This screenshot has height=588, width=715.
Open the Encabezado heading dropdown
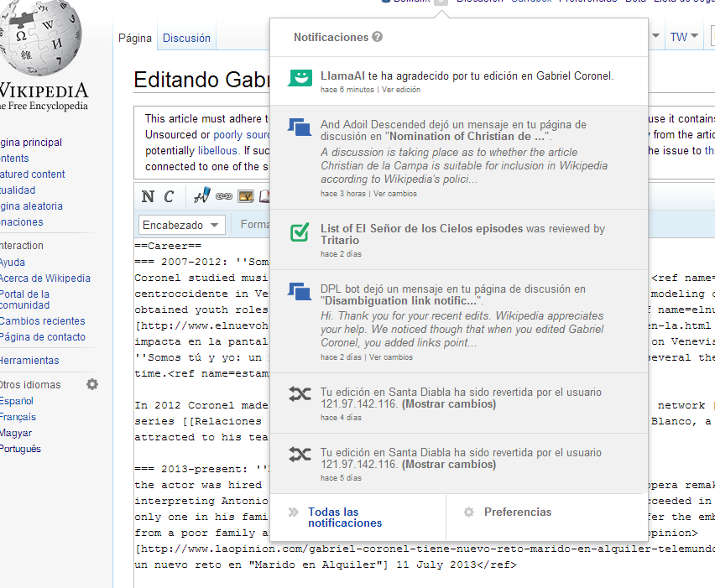click(181, 225)
